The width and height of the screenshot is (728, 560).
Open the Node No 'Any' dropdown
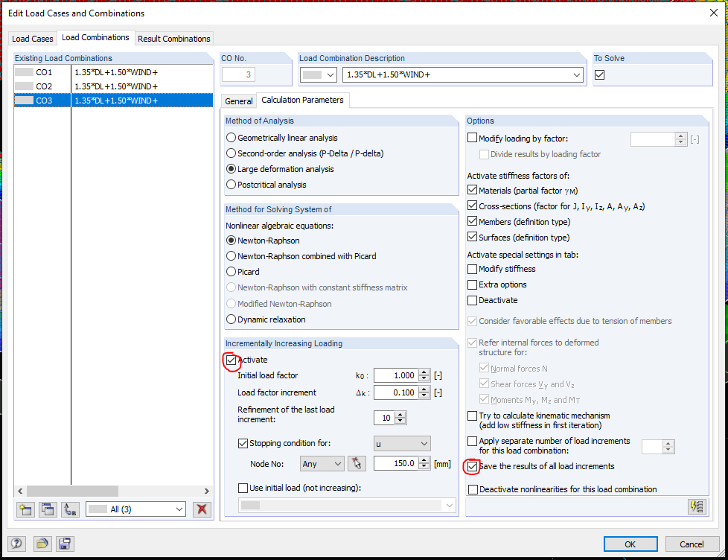click(x=322, y=463)
